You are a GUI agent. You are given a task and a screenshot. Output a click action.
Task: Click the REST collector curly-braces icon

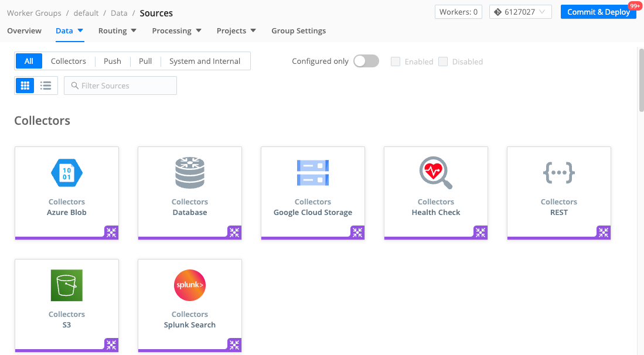point(558,172)
